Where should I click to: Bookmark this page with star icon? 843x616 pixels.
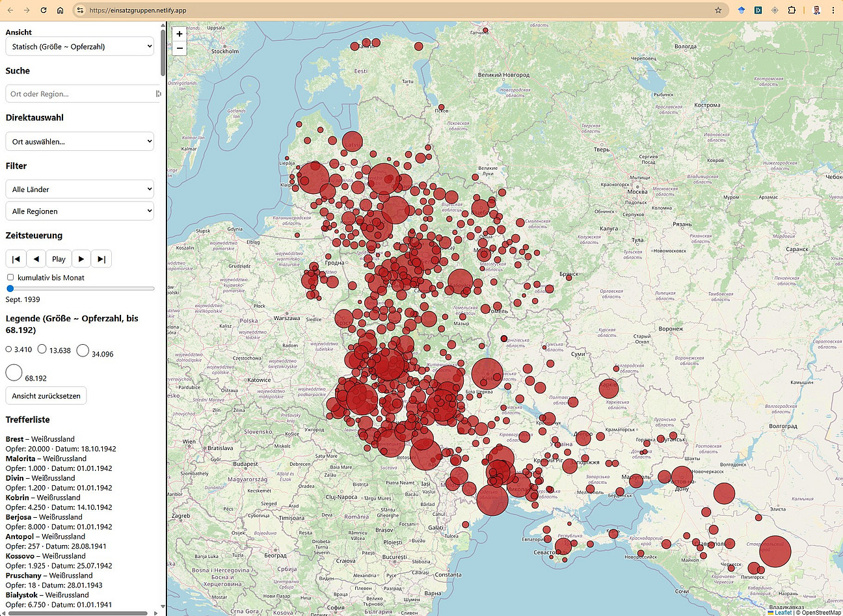(x=718, y=10)
